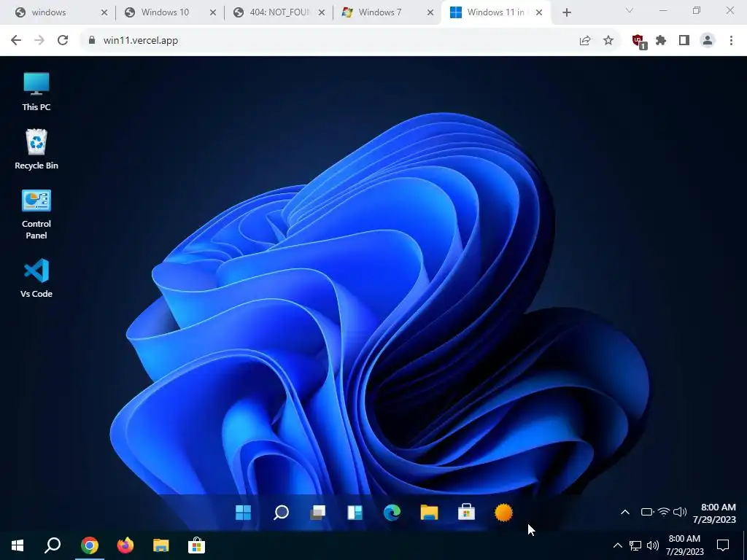Open host Windows 10 Start button

click(x=18, y=545)
